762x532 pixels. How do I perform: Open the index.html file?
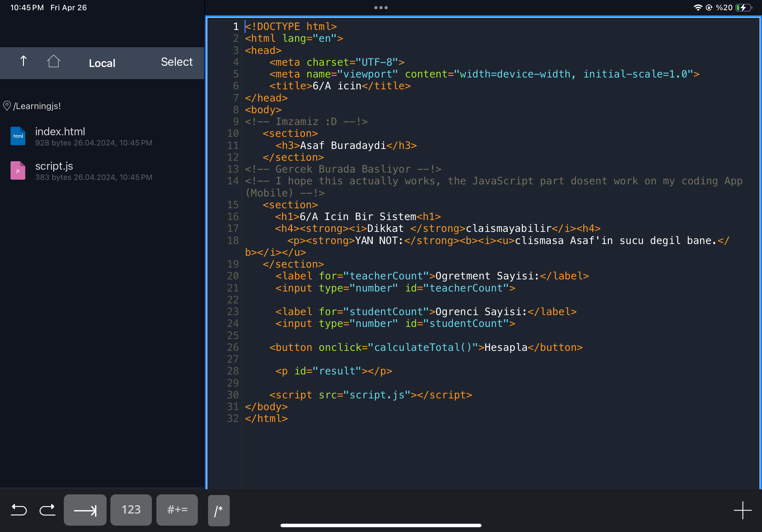60,131
